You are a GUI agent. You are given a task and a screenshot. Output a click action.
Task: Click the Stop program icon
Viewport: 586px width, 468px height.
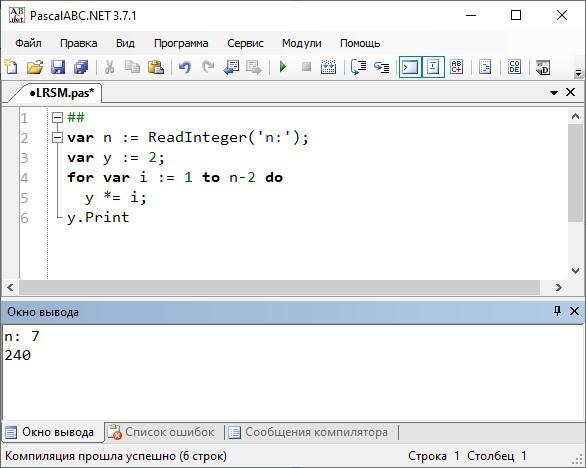coord(306,67)
